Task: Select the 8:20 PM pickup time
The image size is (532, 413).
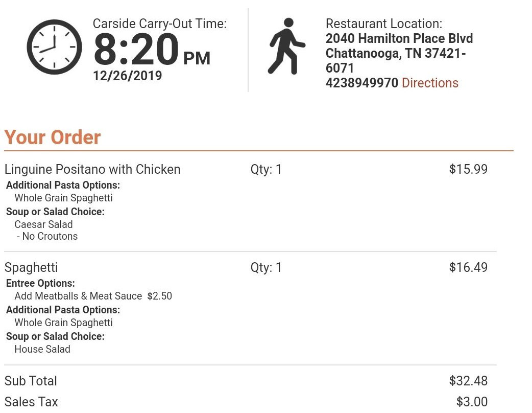Action: coord(152,50)
